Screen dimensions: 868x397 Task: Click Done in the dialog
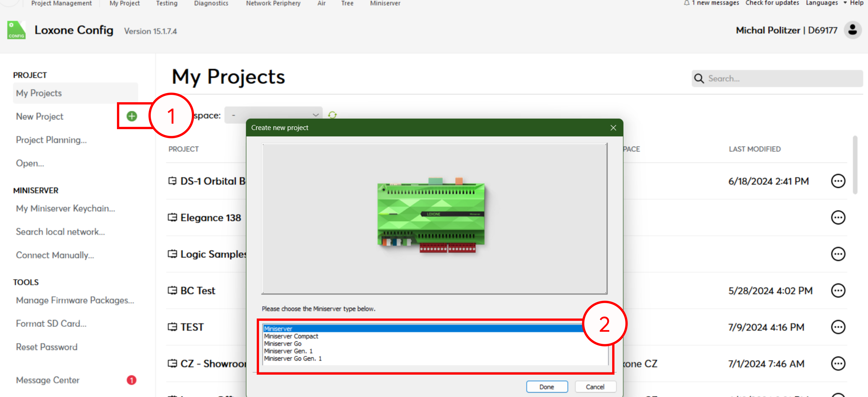click(547, 387)
